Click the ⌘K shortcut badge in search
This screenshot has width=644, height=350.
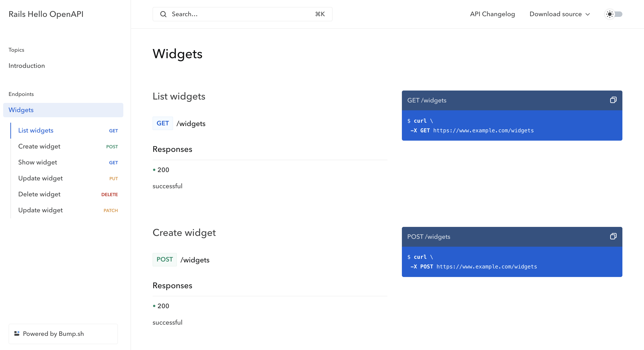320,14
